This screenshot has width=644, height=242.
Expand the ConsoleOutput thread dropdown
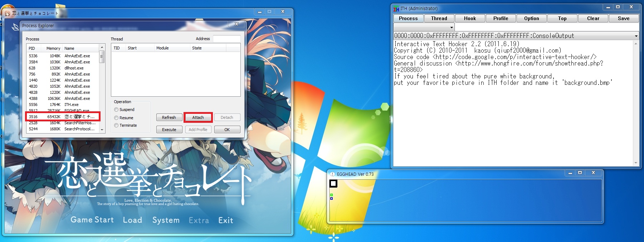(x=636, y=36)
